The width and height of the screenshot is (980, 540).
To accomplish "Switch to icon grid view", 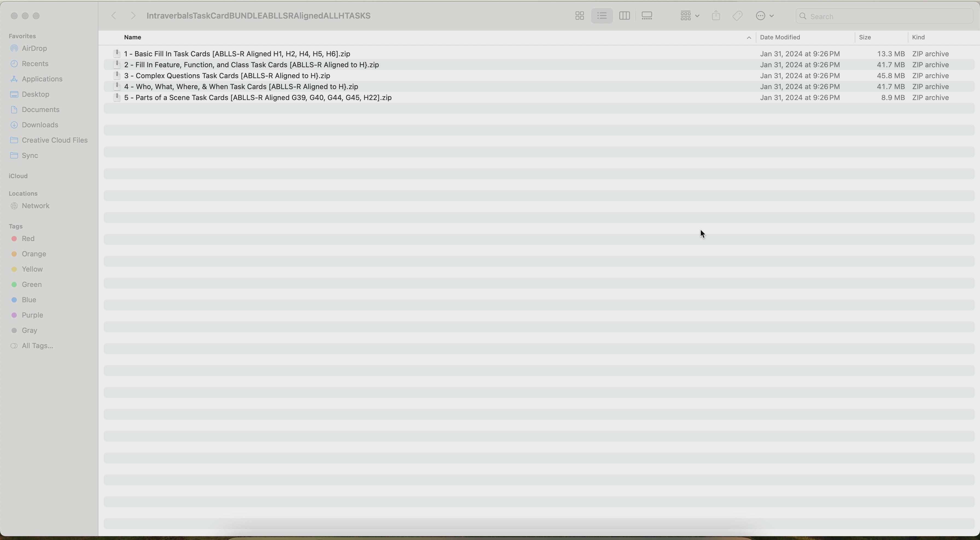I will tap(579, 16).
